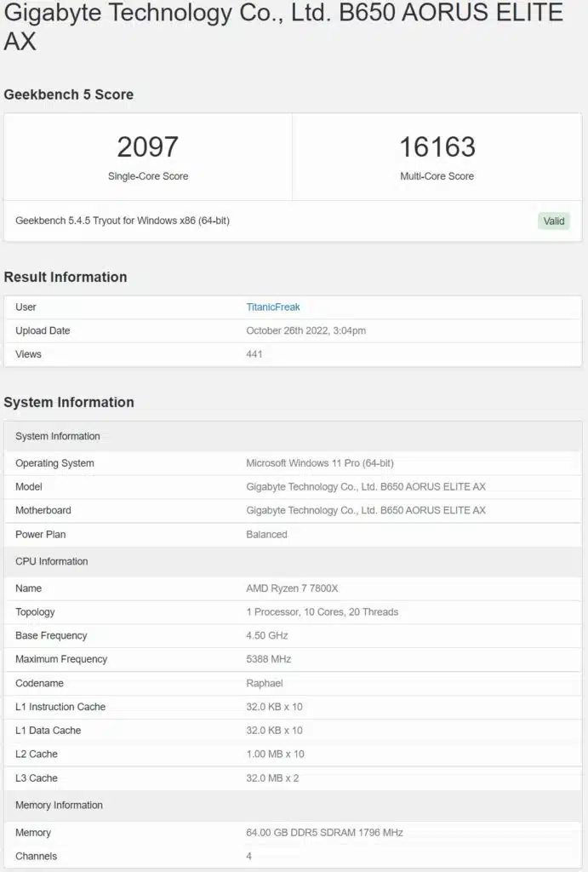Click the Topology row label

[x=35, y=612]
